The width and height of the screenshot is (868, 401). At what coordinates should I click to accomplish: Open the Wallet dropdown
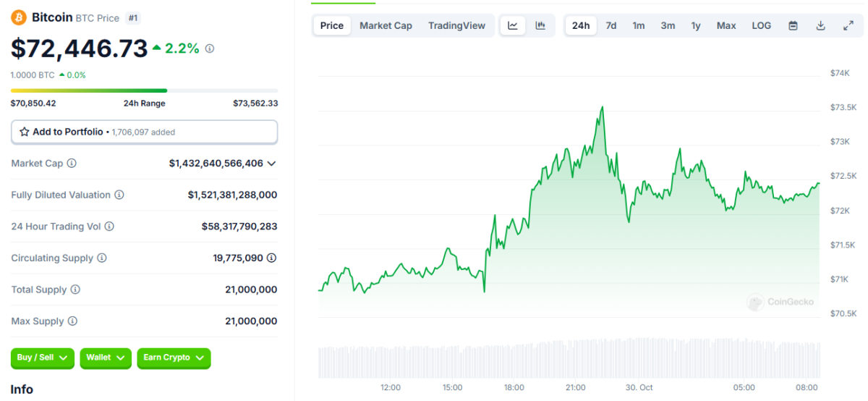106,358
